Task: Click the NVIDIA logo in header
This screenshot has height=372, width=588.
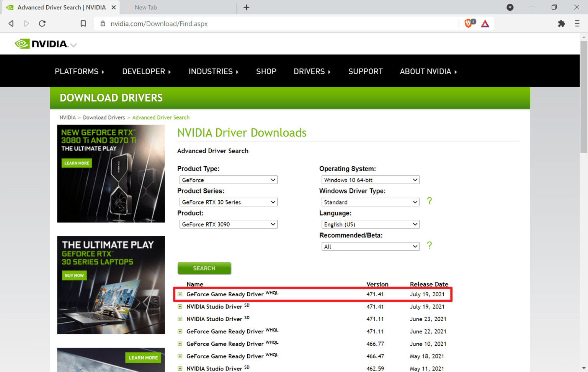Action: pos(41,44)
